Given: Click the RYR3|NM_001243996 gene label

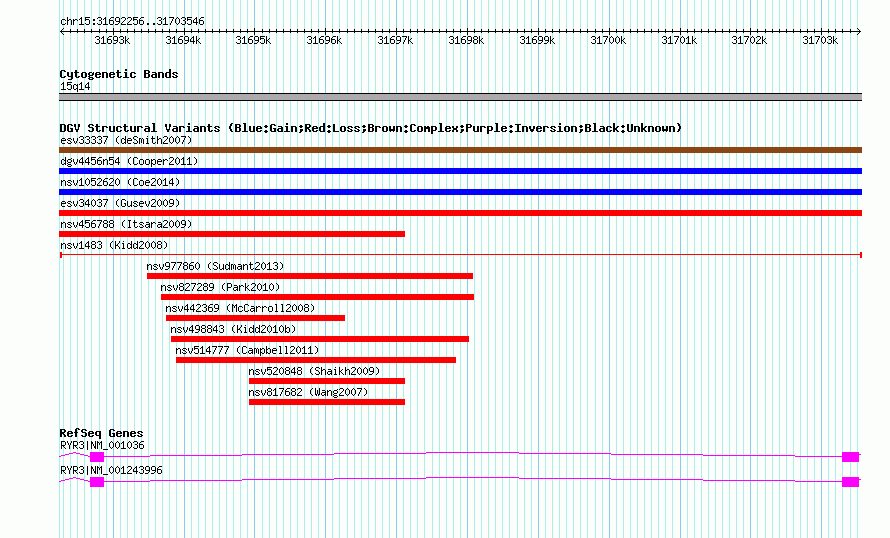Looking at the screenshot, I should [x=111, y=470].
